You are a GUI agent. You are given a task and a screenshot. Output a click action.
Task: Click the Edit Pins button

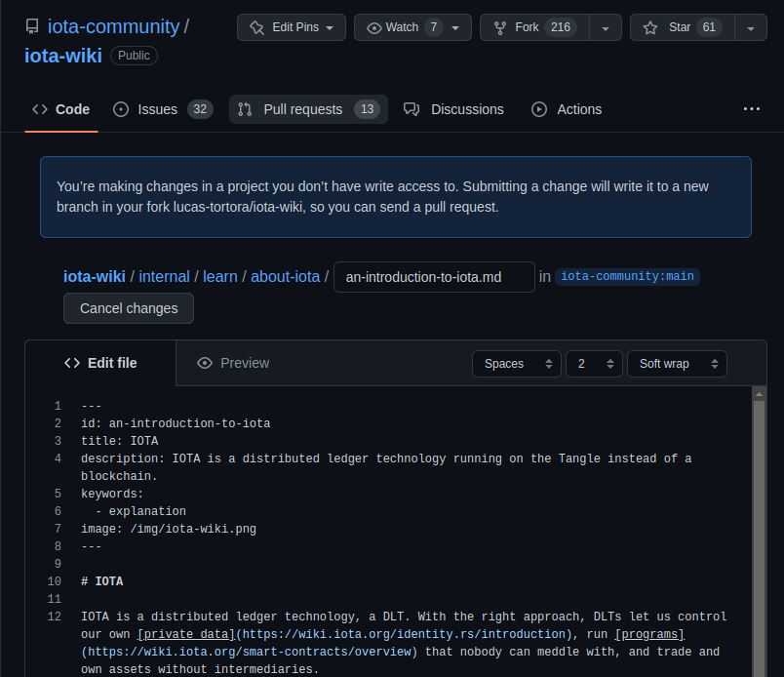[x=292, y=27]
